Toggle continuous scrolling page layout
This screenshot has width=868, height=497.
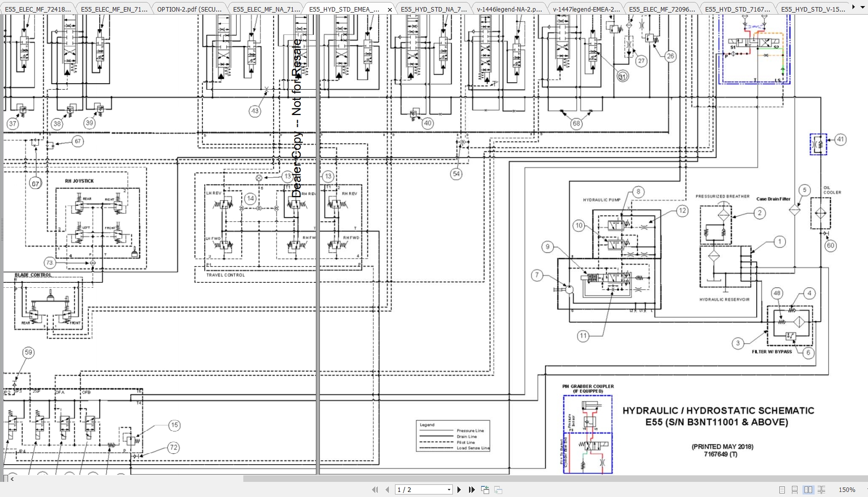tap(795, 489)
